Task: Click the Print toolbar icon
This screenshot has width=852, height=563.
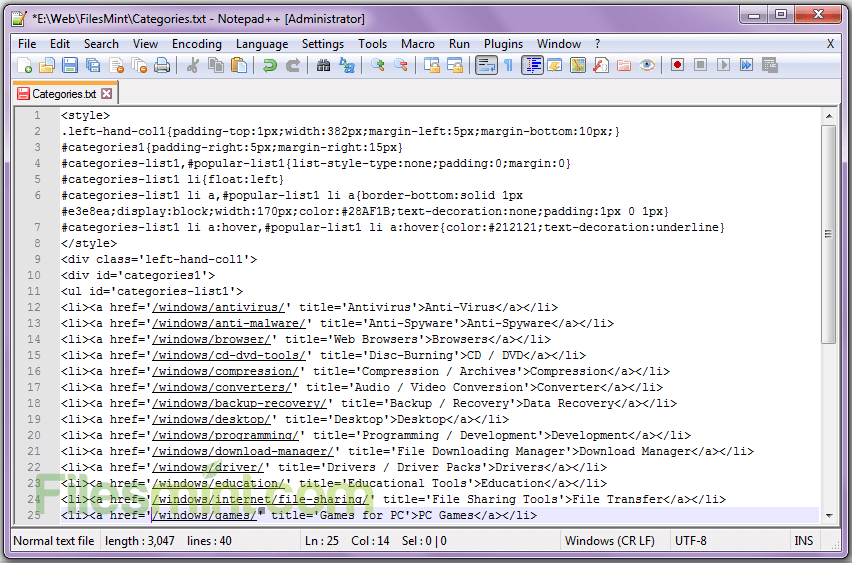Action: [x=162, y=65]
